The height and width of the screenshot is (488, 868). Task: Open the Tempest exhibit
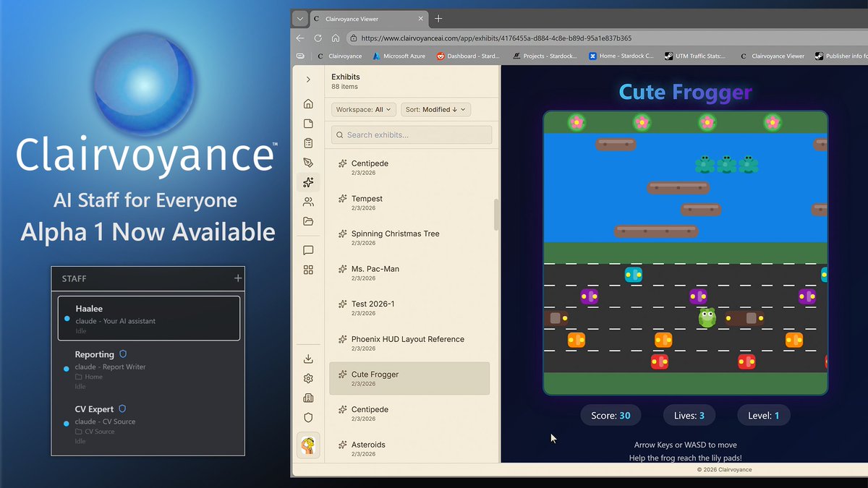click(x=409, y=202)
